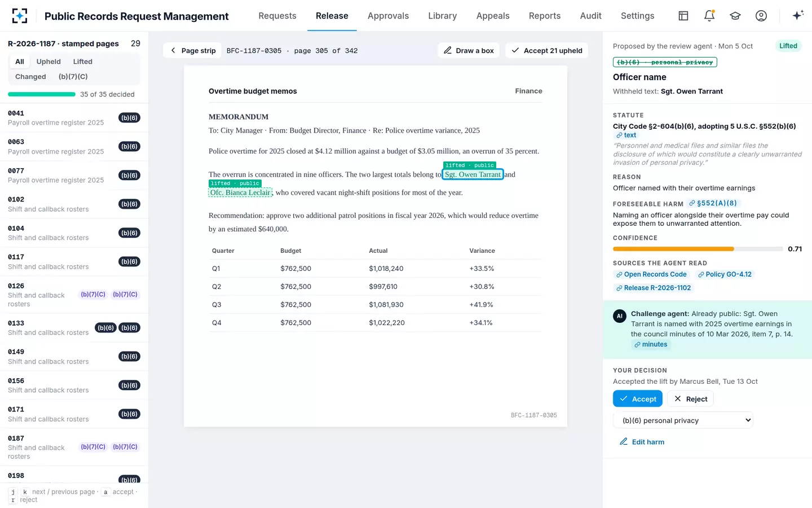Open the training cap icon
812x508 pixels.
point(735,16)
